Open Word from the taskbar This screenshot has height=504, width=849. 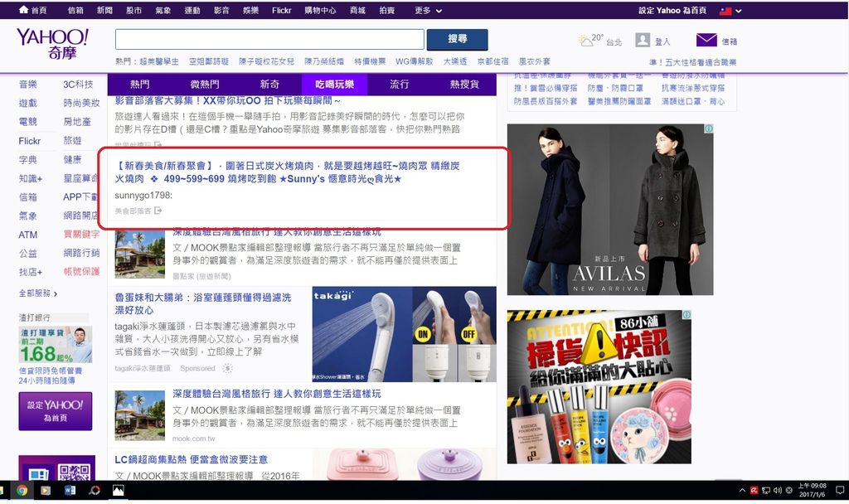coord(70,491)
